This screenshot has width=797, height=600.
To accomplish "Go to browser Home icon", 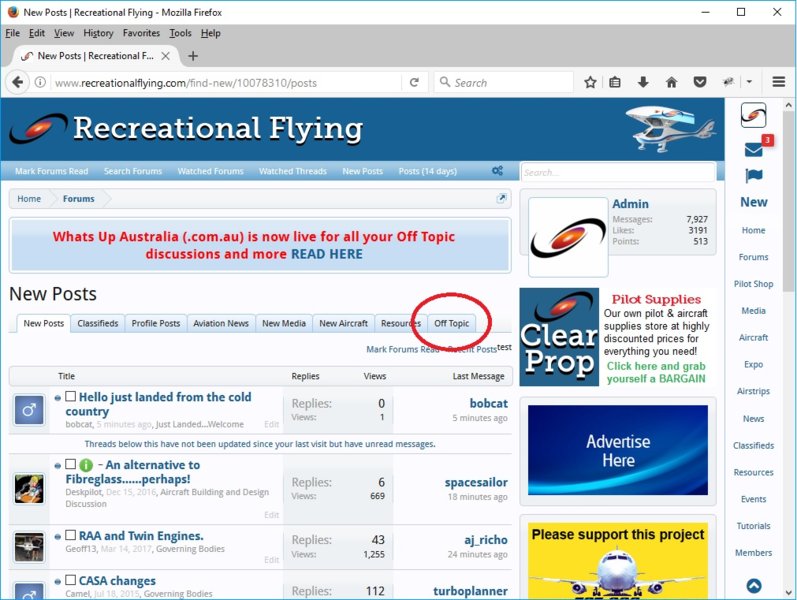I will (x=671, y=82).
